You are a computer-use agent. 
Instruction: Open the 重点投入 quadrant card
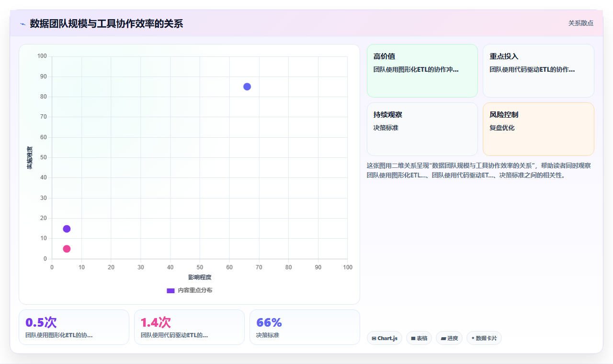538,71
